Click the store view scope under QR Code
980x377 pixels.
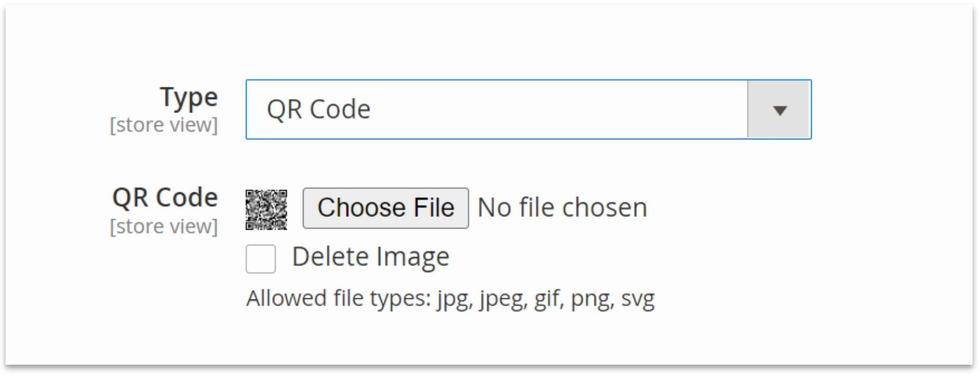(x=164, y=227)
